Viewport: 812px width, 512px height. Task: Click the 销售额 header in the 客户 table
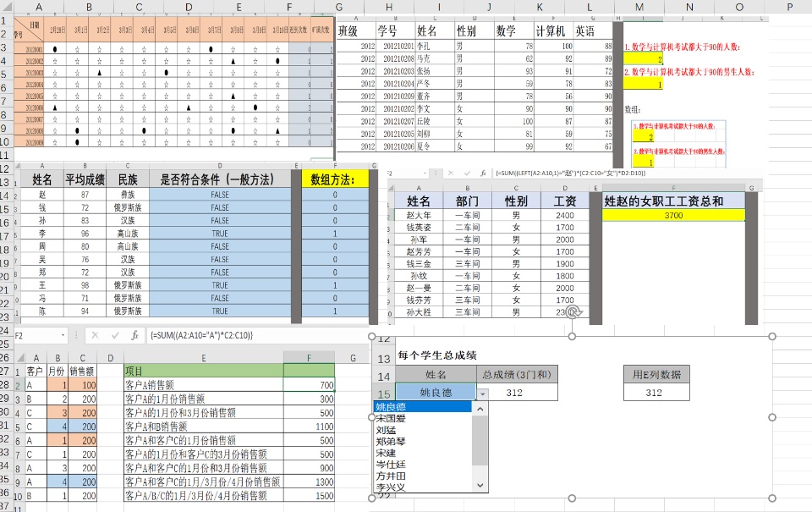point(82,371)
